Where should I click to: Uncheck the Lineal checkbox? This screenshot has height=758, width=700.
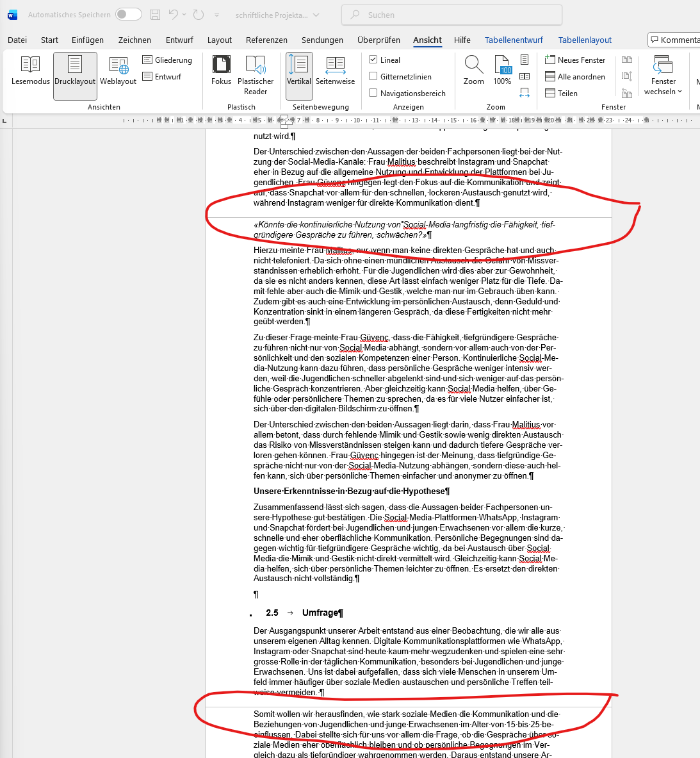pos(373,60)
